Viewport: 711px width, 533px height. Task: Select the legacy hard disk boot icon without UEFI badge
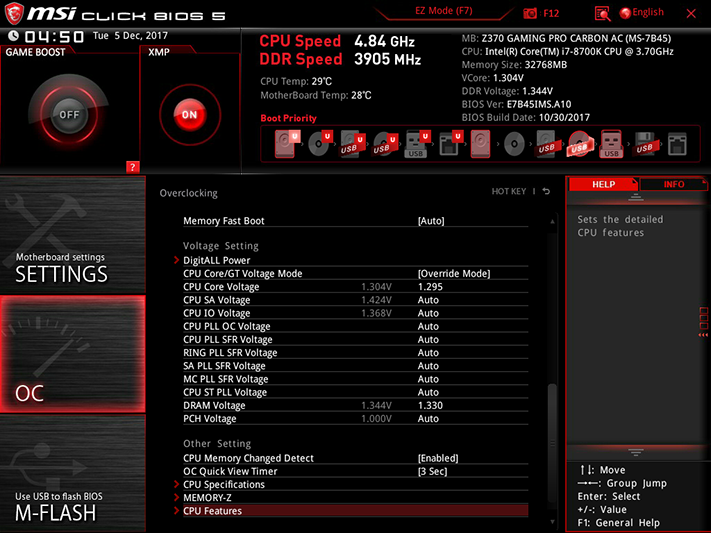pyautogui.click(x=481, y=144)
